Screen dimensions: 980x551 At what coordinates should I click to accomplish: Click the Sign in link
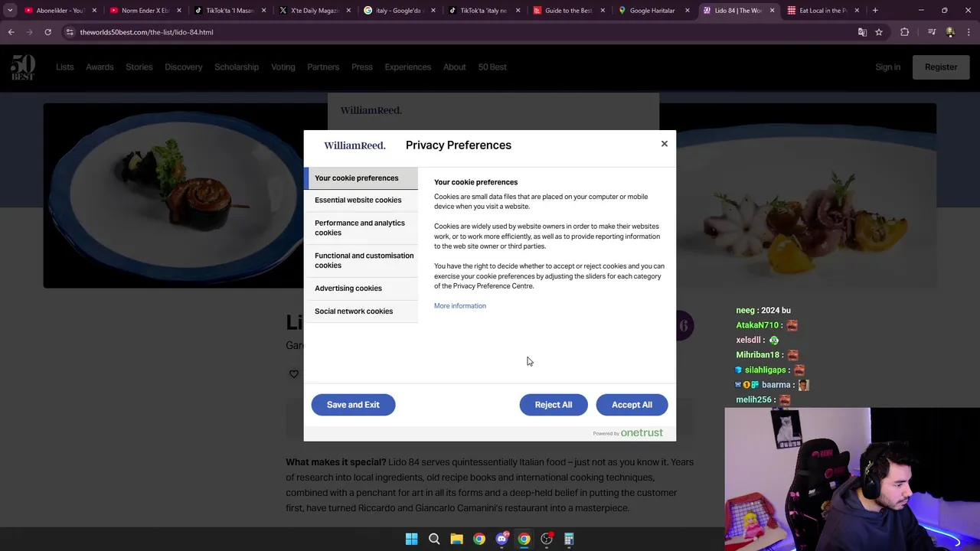pos(888,67)
